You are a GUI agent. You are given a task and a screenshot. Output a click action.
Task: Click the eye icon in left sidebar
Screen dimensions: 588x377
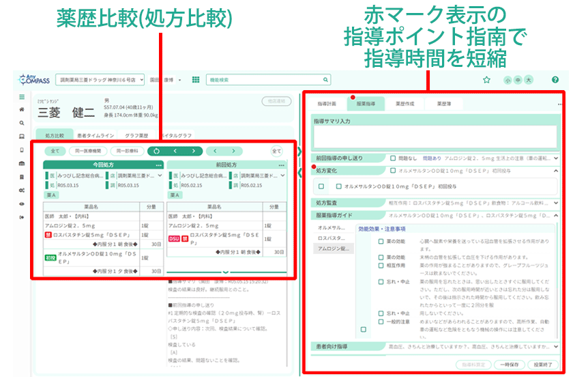point(22,204)
